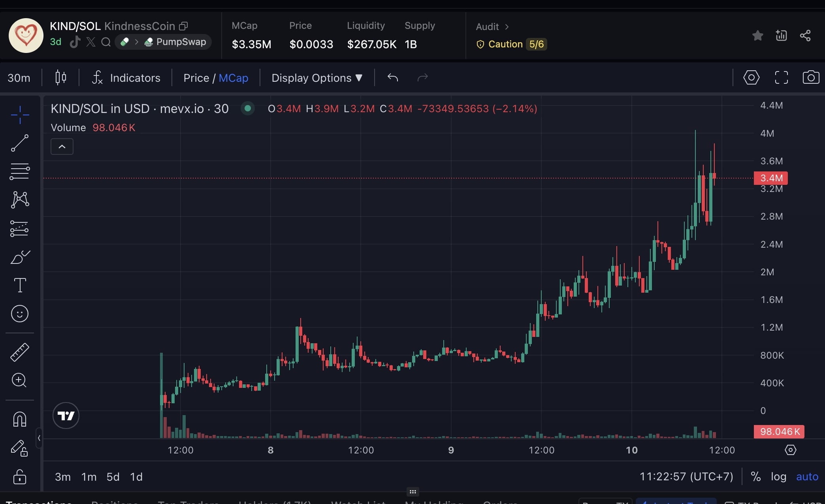Click the Caution 5/6 audit badge
Screen dimensions: 825x504
click(512, 44)
